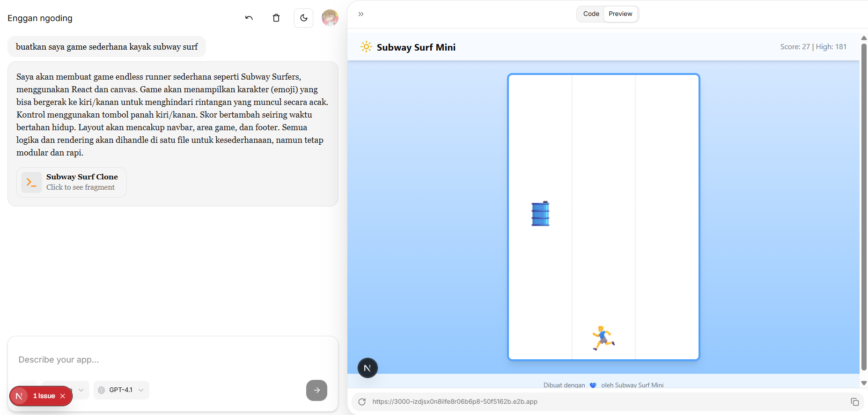868x415 pixels.
Task: Click the refresh preview icon
Action: point(362,402)
